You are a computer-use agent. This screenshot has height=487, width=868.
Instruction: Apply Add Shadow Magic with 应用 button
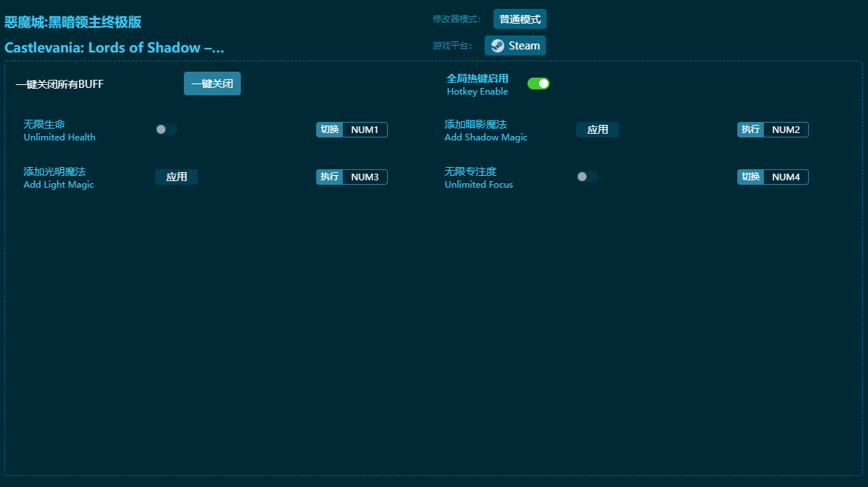coord(597,130)
